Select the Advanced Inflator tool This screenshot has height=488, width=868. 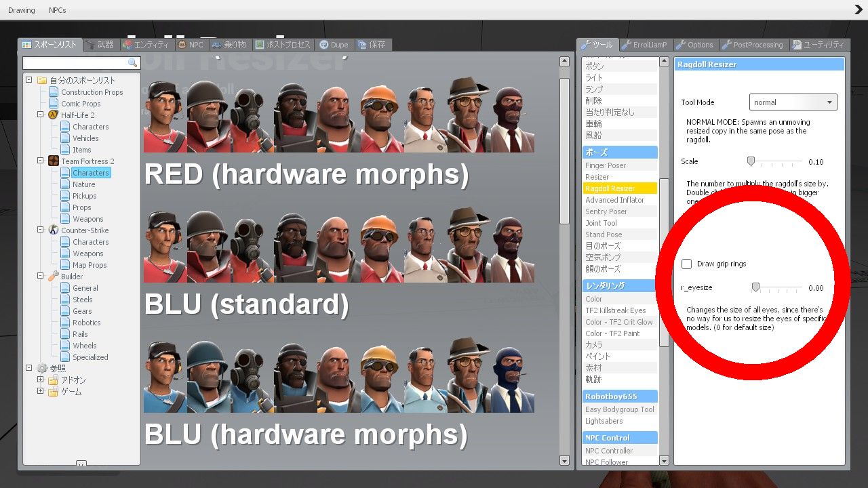[x=620, y=200]
